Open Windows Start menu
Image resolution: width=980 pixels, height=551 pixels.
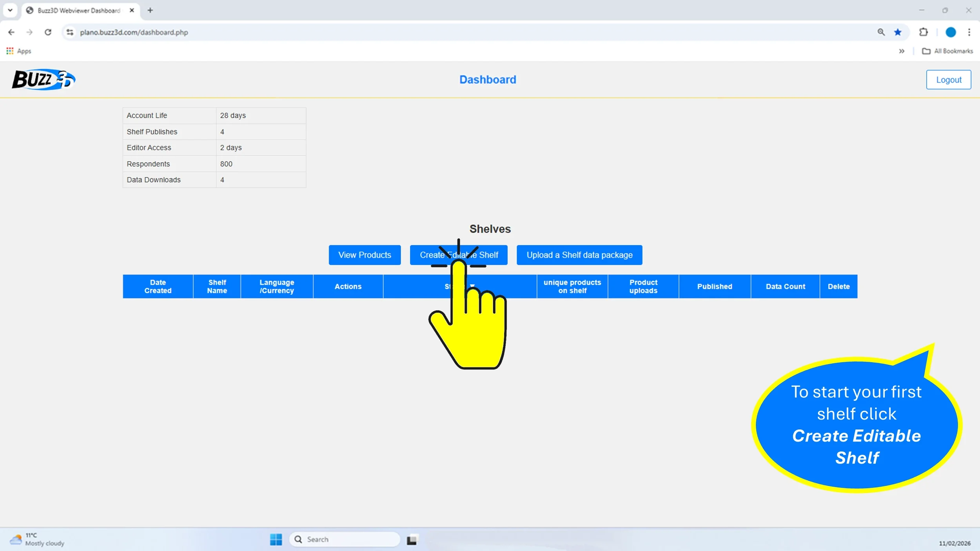pos(276,539)
